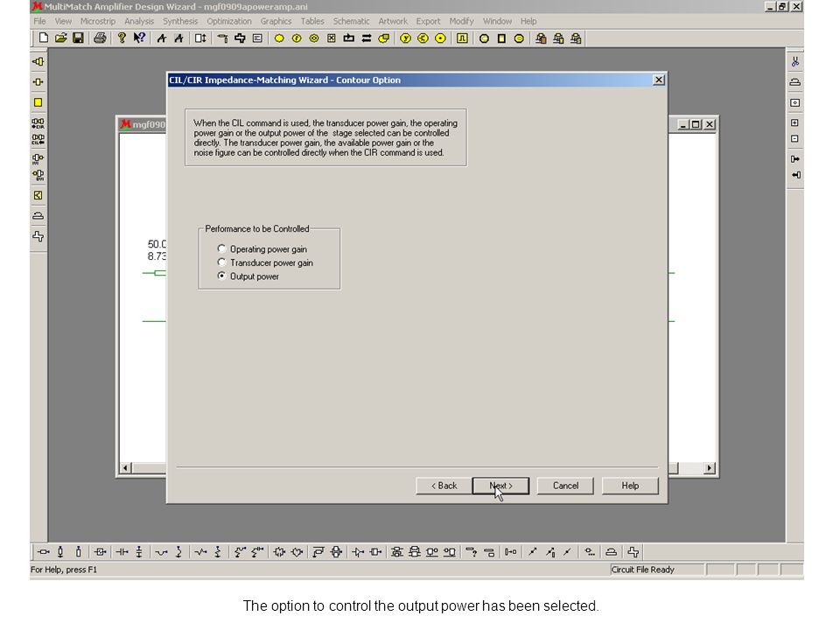Click the yellow crossed-box toolbar icon

pyautogui.click(x=332, y=38)
